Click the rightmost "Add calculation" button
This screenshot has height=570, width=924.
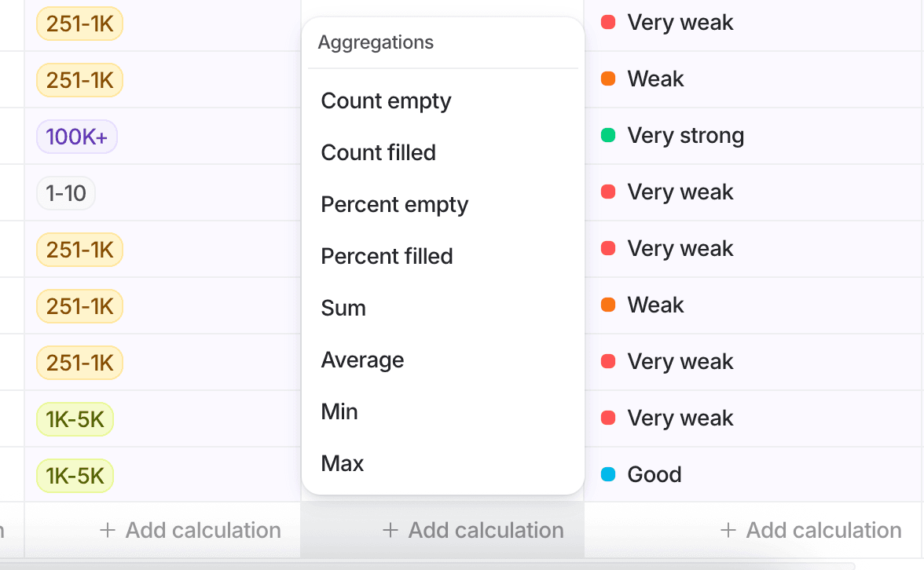(811, 530)
